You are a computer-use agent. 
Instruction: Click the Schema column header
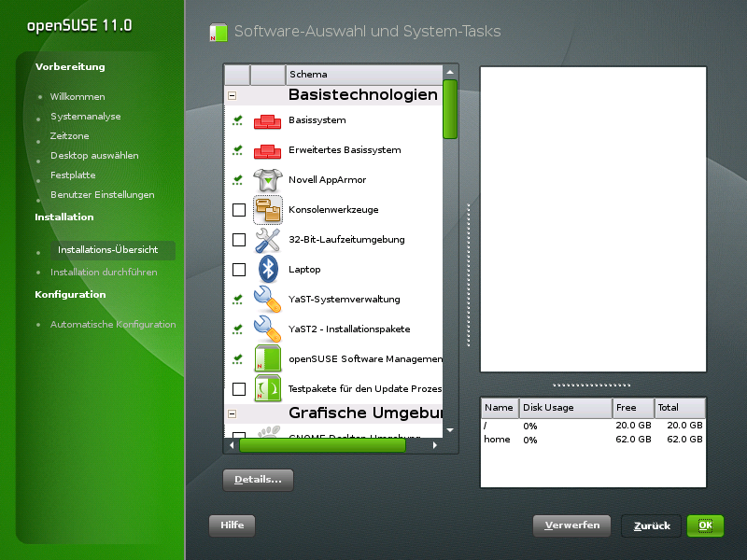tap(364, 75)
